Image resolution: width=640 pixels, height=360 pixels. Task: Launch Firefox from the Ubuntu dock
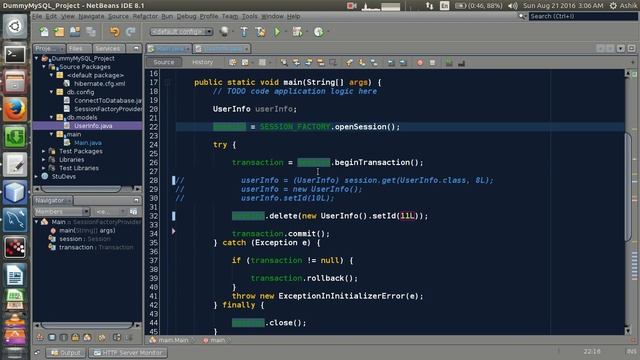coord(15,109)
